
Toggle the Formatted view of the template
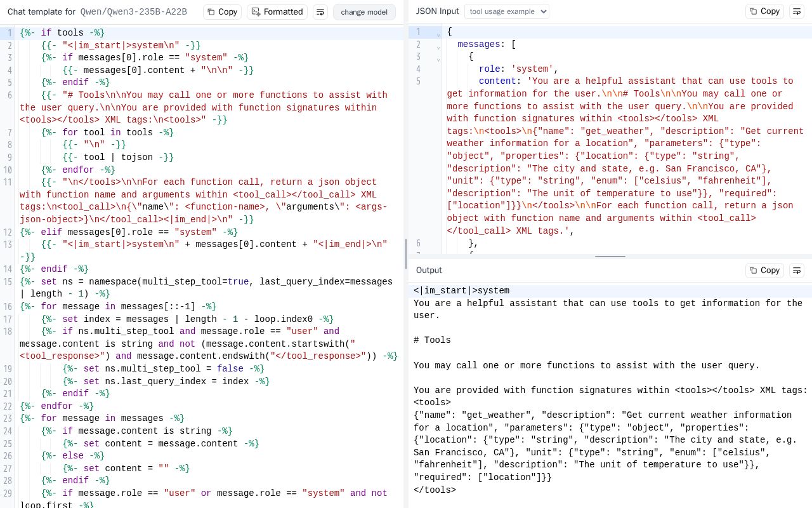[x=277, y=11]
